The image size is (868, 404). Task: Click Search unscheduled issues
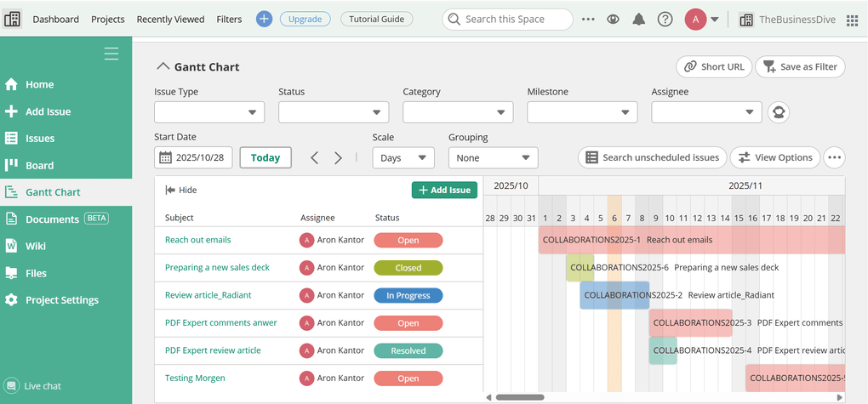(652, 157)
